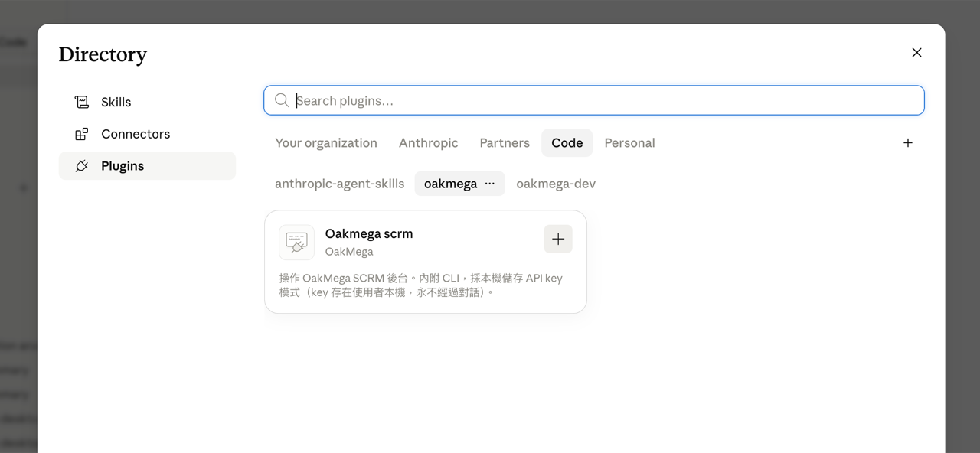Focus the Search plugins input field
Screen dimensions: 980x453
pyautogui.click(x=594, y=100)
